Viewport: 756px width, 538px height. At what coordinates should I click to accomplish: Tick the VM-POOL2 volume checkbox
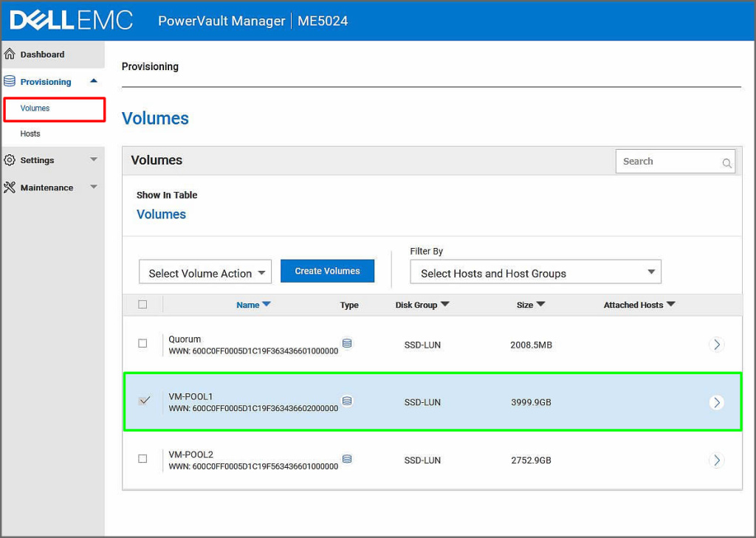(x=142, y=458)
